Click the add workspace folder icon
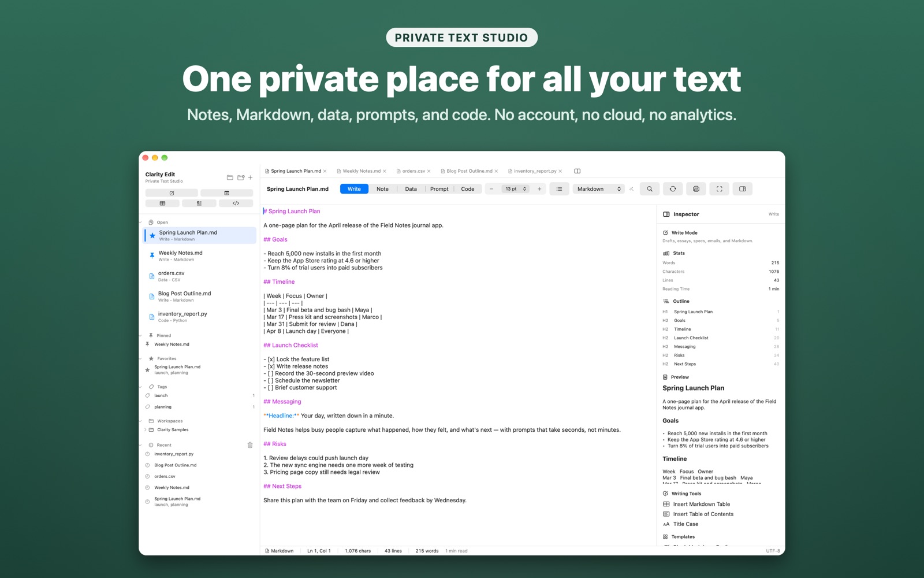Viewport: 924px width, 578px height. (241, 177)
